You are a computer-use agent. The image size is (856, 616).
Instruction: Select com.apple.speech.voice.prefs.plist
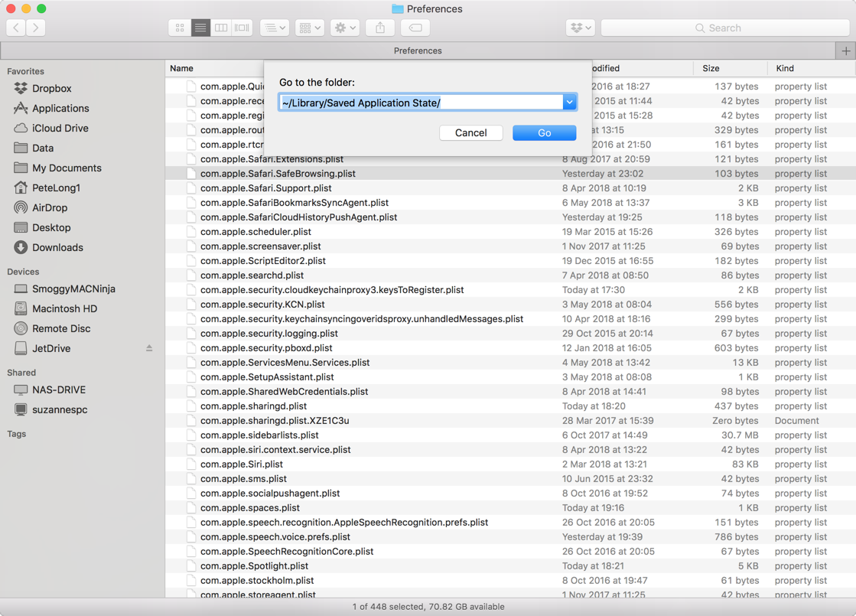(x=510, y=537)
